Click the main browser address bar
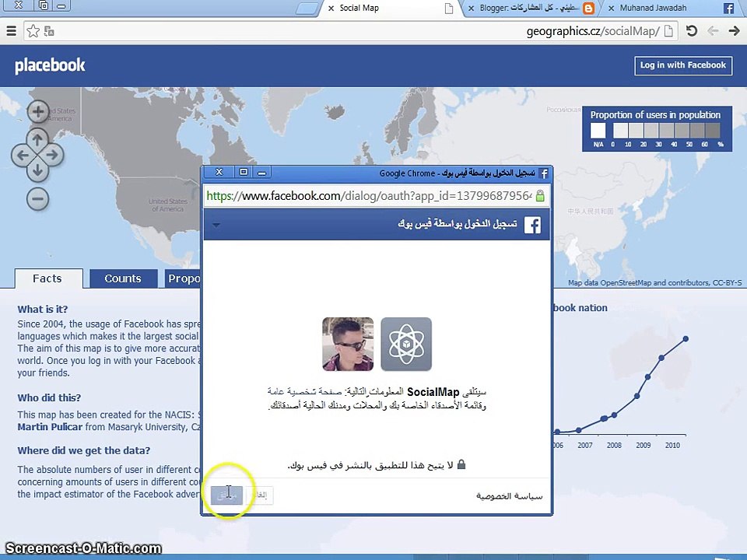The height and width of the screenshot is (560, 747). 350,31
